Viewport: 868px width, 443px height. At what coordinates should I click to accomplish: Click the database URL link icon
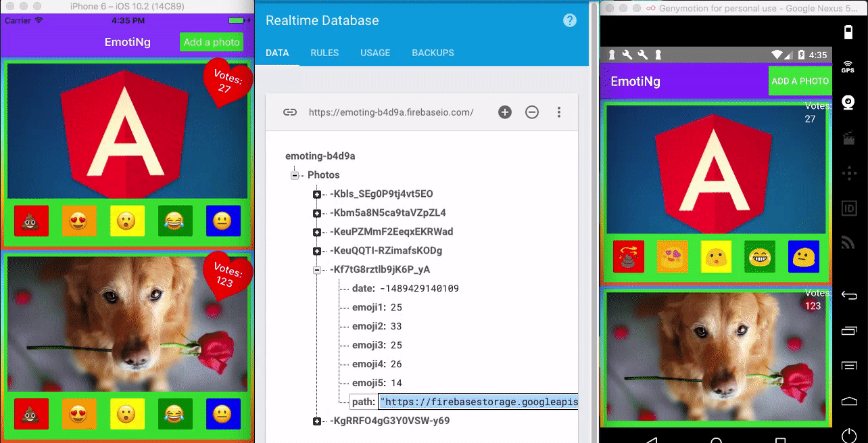pyautogui.click(x=290, y=112)
